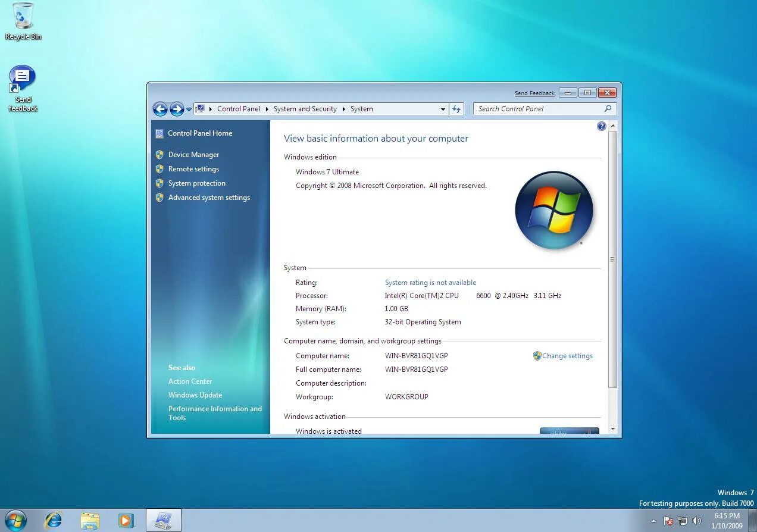The image size is (757, 532).
Task: Click the blue Help question mark icon
Action: click(601, 126)
